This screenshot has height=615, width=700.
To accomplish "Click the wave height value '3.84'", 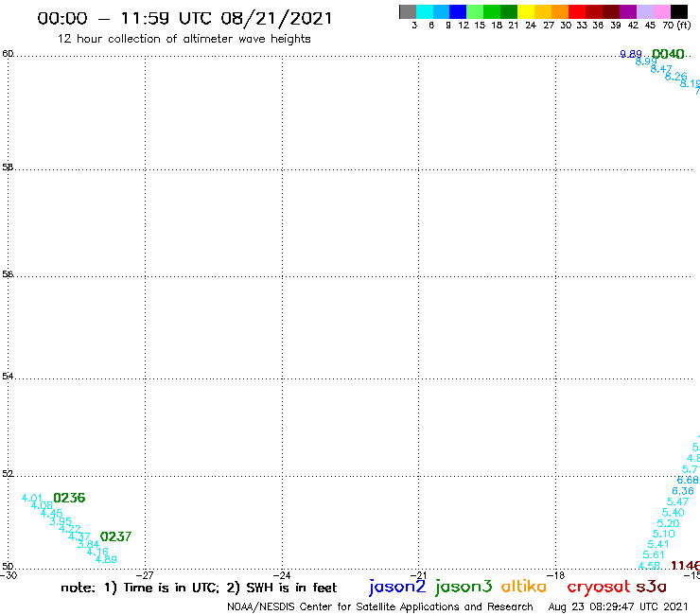I will tap(88, 544).
